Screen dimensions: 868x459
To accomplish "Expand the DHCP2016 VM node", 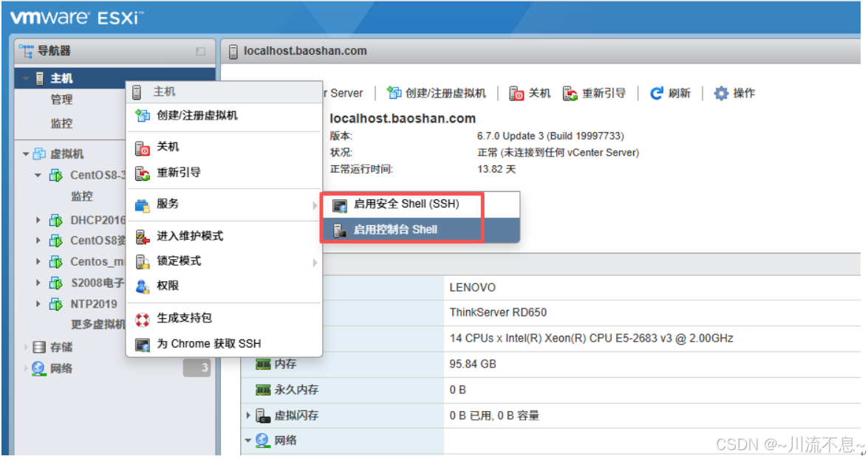I will click(x=38, y=220).
